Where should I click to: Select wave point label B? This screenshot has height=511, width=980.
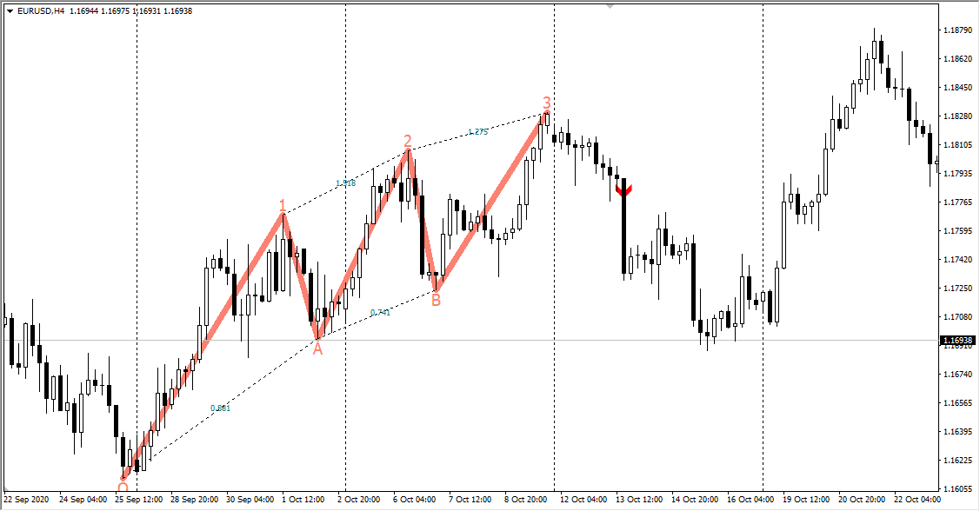[x=436, y=301]
